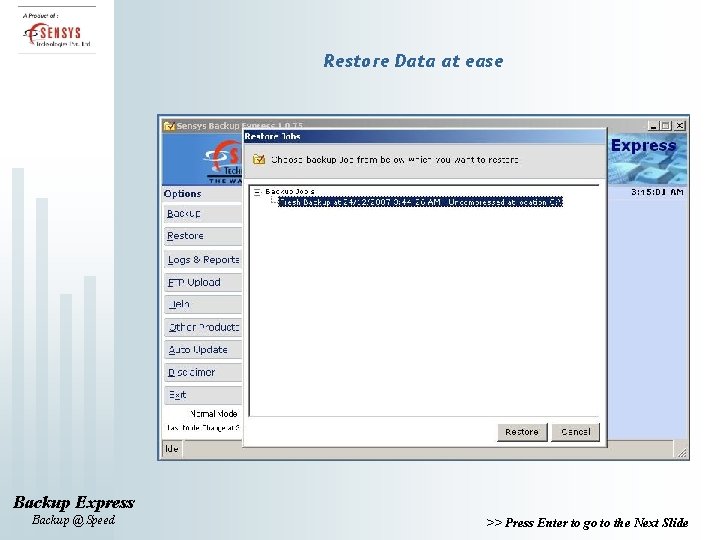Viewport: 720px width, 540px height.
Task: Click Cancel in the Restore Jobs dialog
Action: pyautogui.click(x=575, y=432)
